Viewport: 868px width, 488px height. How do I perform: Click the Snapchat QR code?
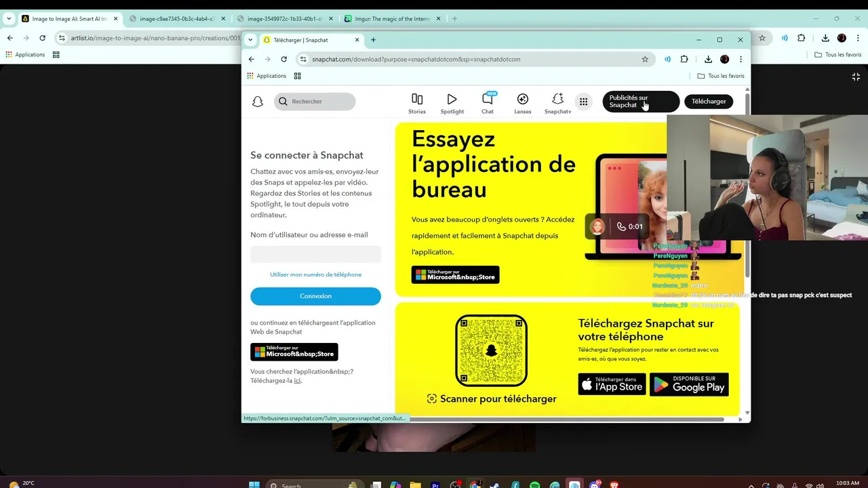click(x=492, y=350)
